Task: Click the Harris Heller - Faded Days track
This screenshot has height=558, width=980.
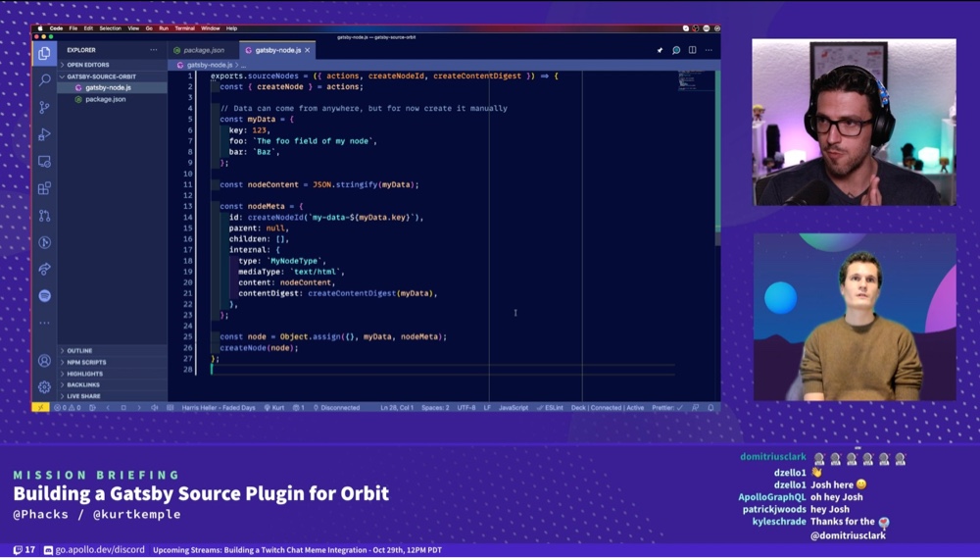Action: [219, 407]
